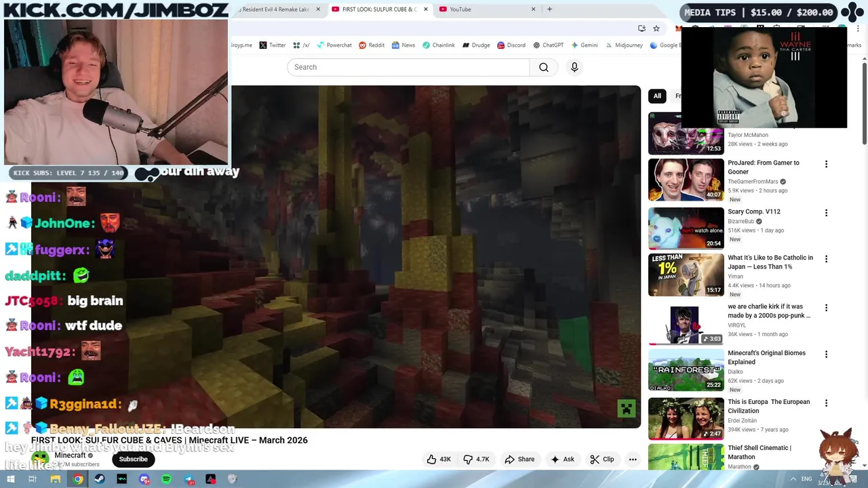This screenshot has width=868, height=488.
Task: Click the YouTube search magnifier icon
Action: pyautogui.click(x=544, y=67)
